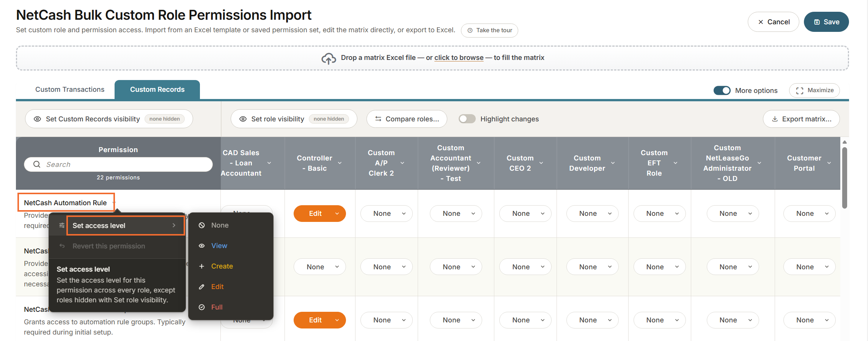Screen dimensions: 868x341
Task: Click the matrix vertical scrollbar thumb
Action: [844, 178]
